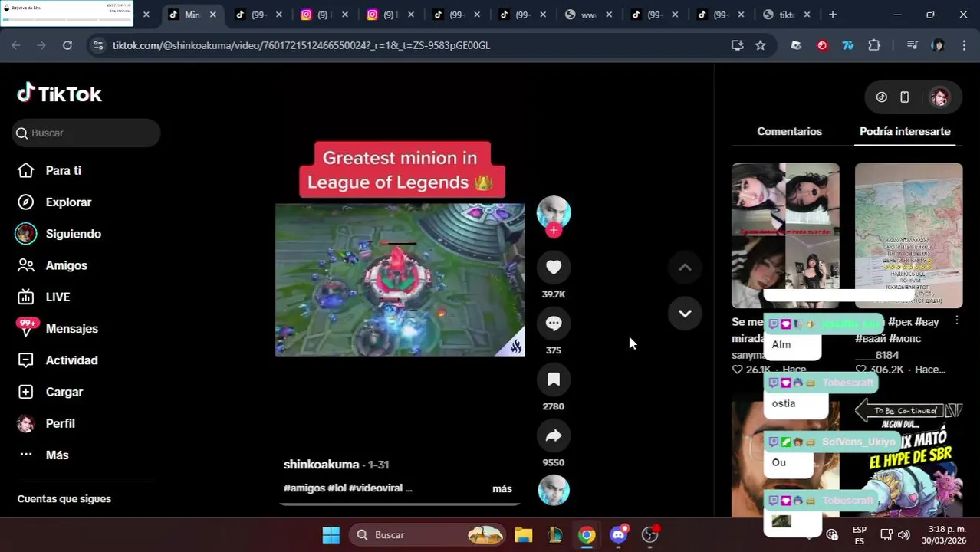The image size is (980, 552).
Task: Open the install app icon in address bar
Action: tap(737, 45)
